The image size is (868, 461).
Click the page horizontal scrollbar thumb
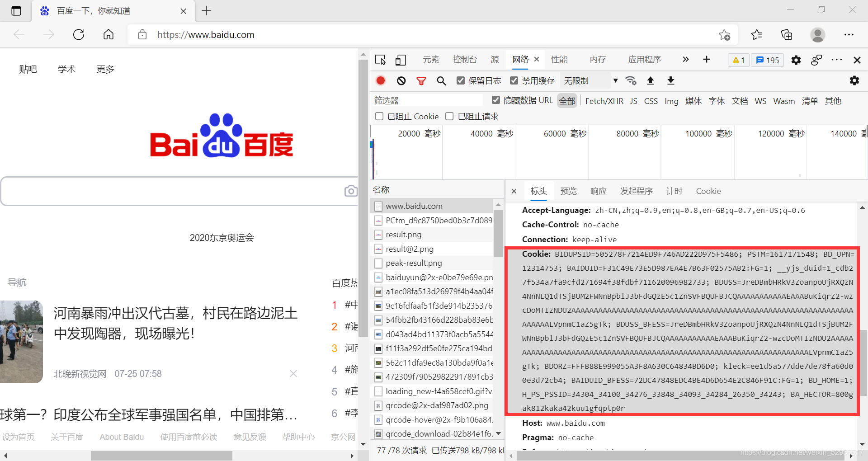[x=161, y=456]
